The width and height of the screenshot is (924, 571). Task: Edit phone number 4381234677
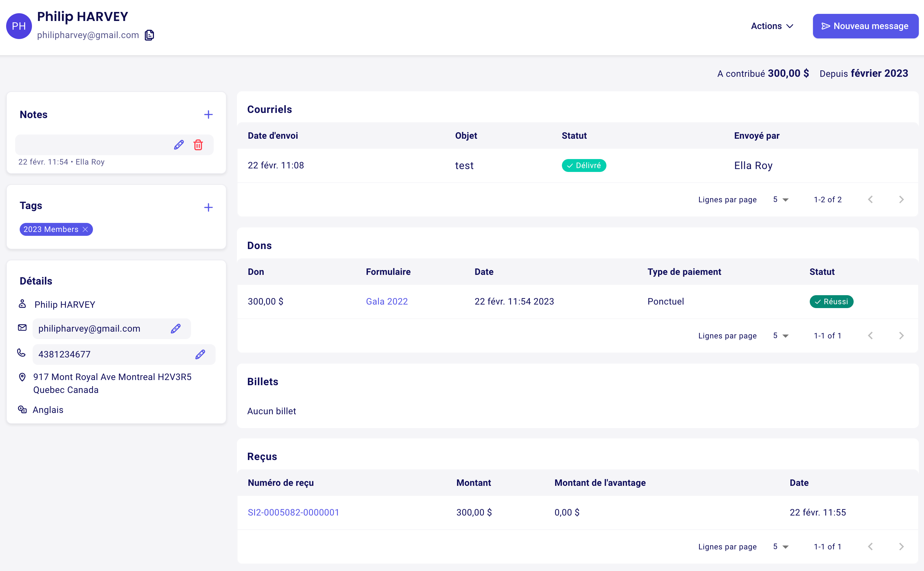pos(200,354)
